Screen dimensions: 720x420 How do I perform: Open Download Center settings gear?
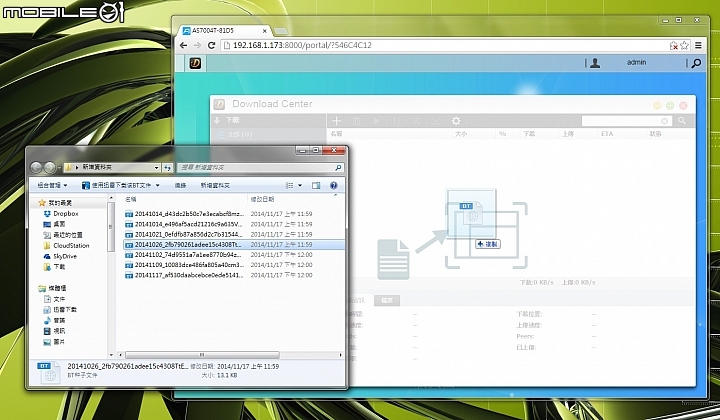[456, 121]
